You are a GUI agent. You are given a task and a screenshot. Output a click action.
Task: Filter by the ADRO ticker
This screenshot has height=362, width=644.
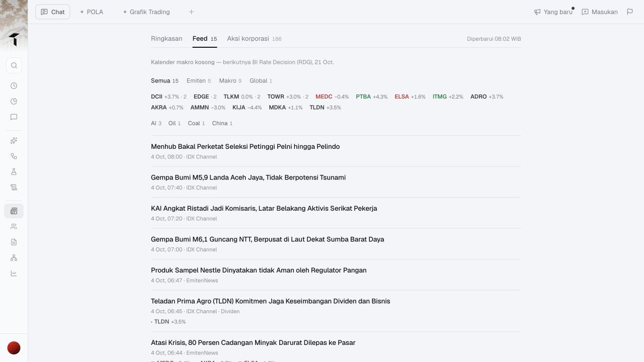(487, 97)
